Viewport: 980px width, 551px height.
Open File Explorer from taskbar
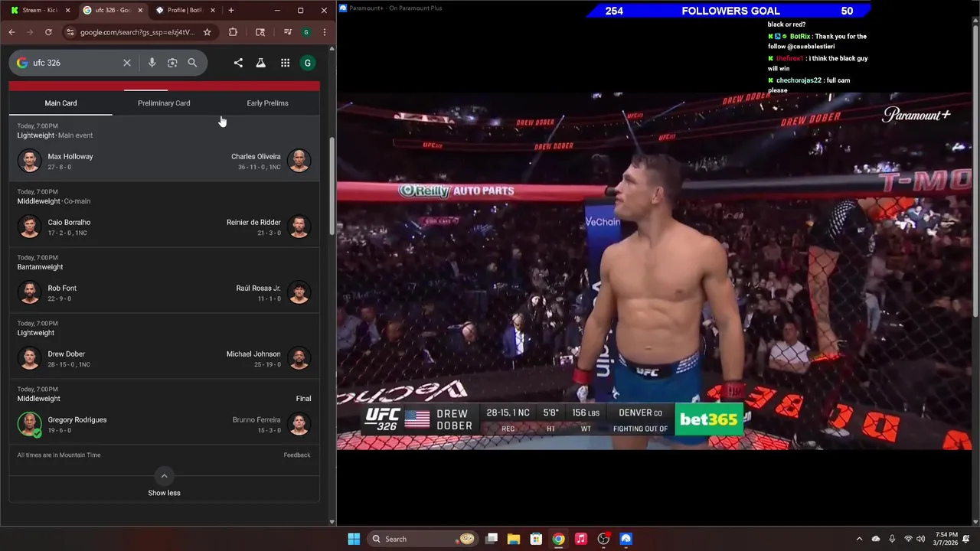point(514,539)
